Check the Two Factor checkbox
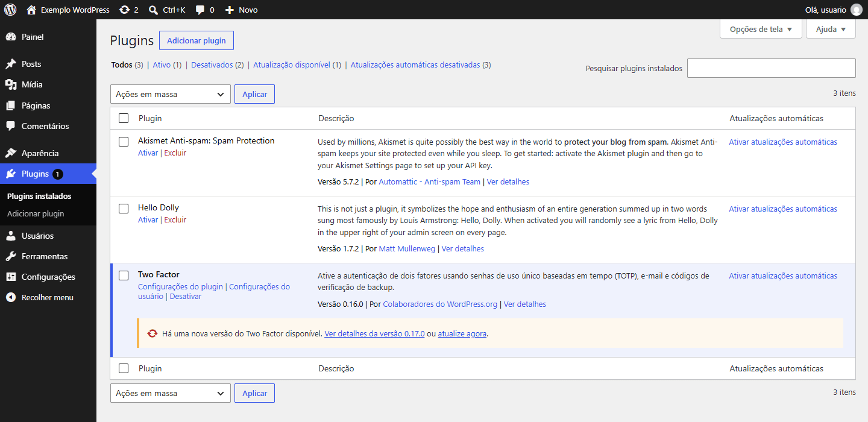The width and height of the screenshot is (868, 422). coord(124,276)
